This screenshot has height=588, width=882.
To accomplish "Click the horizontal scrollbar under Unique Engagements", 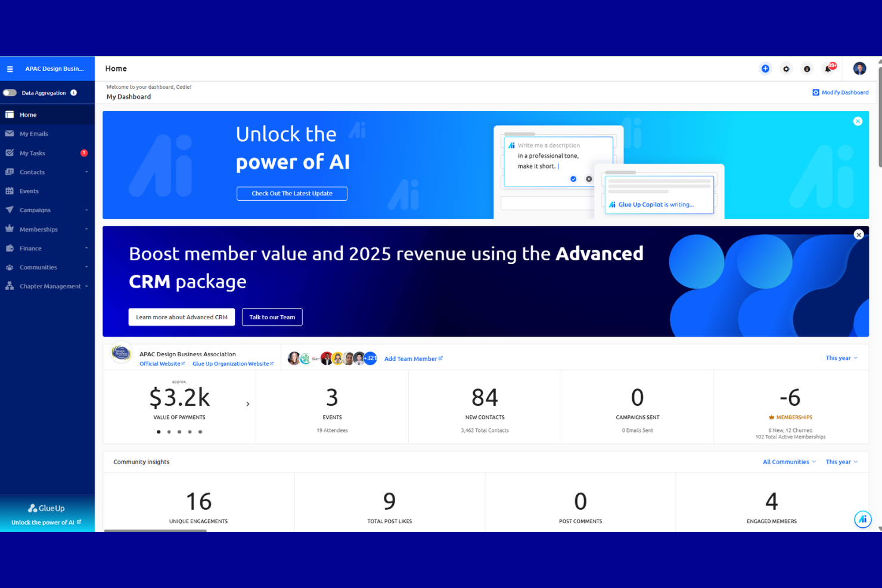I will pyautogui.click(x=155, y=530).
